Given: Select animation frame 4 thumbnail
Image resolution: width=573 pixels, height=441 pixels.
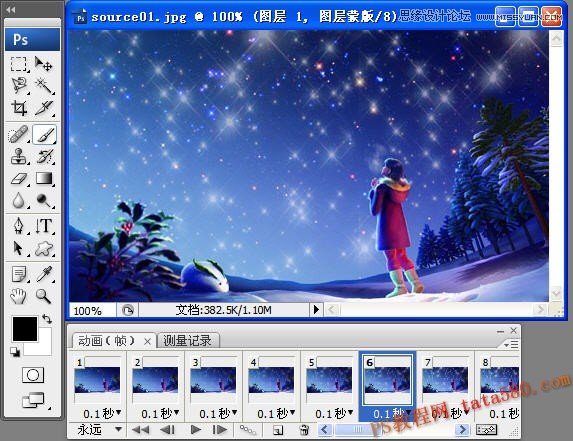Looking at the screenshot, I should [271, 380].
